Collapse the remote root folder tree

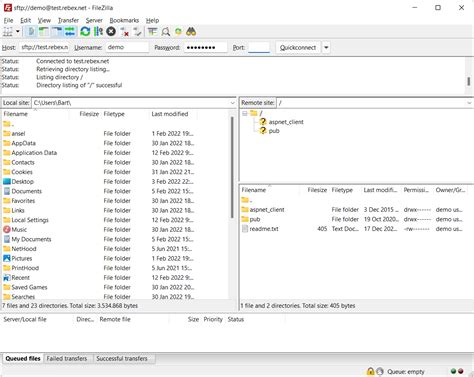245,113
